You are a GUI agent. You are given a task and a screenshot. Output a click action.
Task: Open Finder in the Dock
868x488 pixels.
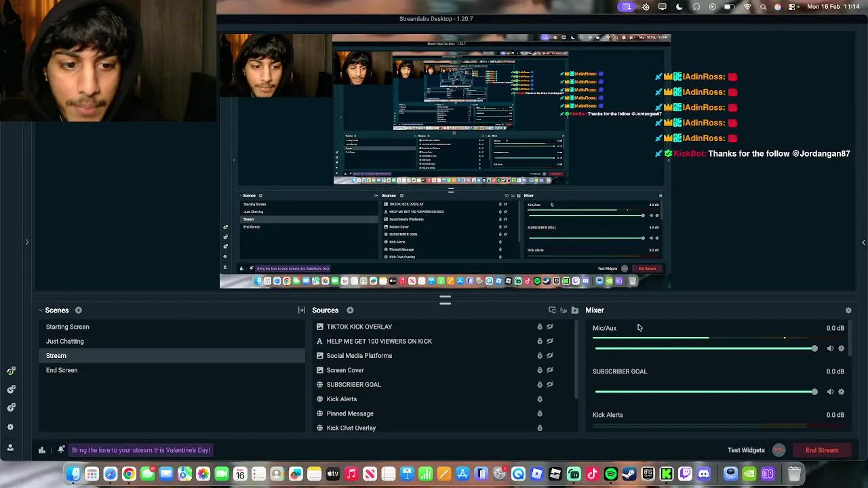[73, 474]
